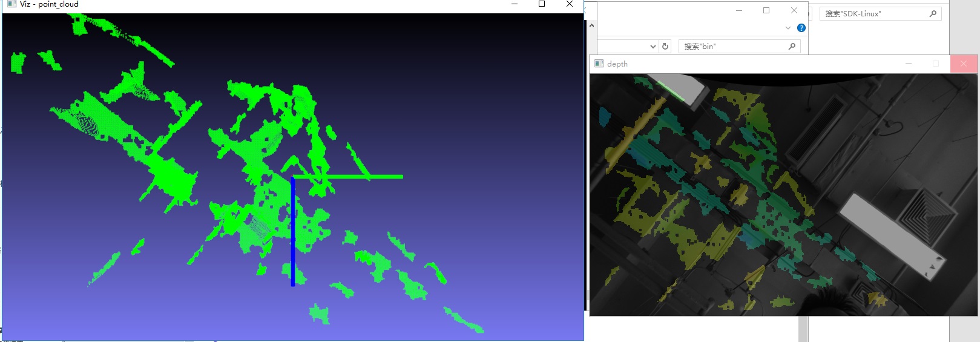Maximize the bin Explorer window

[x=766, y=10]
